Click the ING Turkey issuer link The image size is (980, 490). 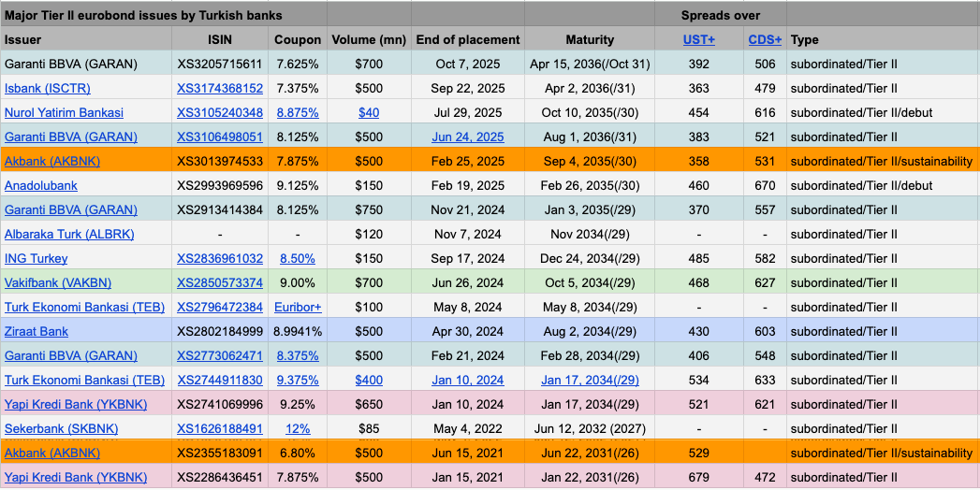37,258
